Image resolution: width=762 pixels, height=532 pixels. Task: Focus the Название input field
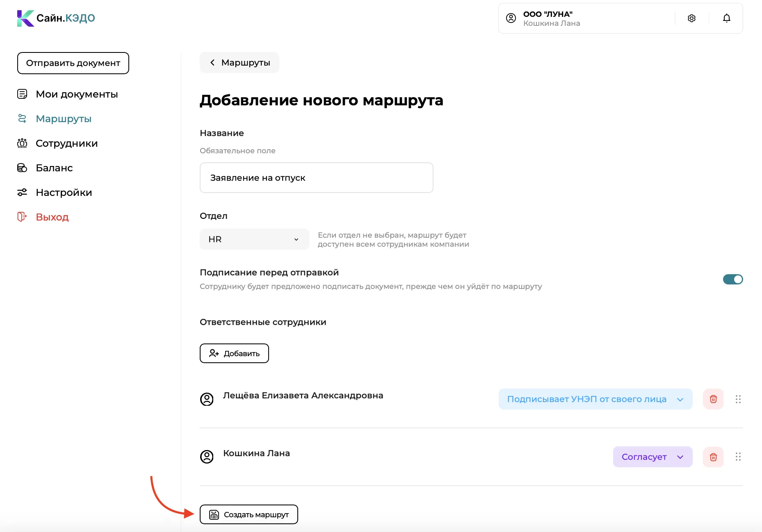(x=316, y=177)
